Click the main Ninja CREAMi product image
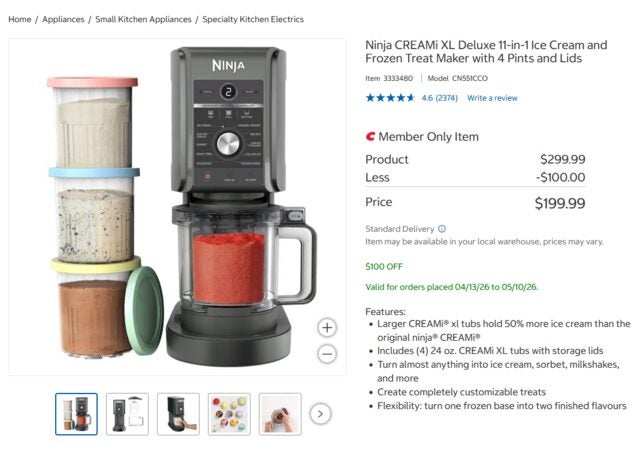The height and width of the screenshot is (451, 640). pos(177,207)
